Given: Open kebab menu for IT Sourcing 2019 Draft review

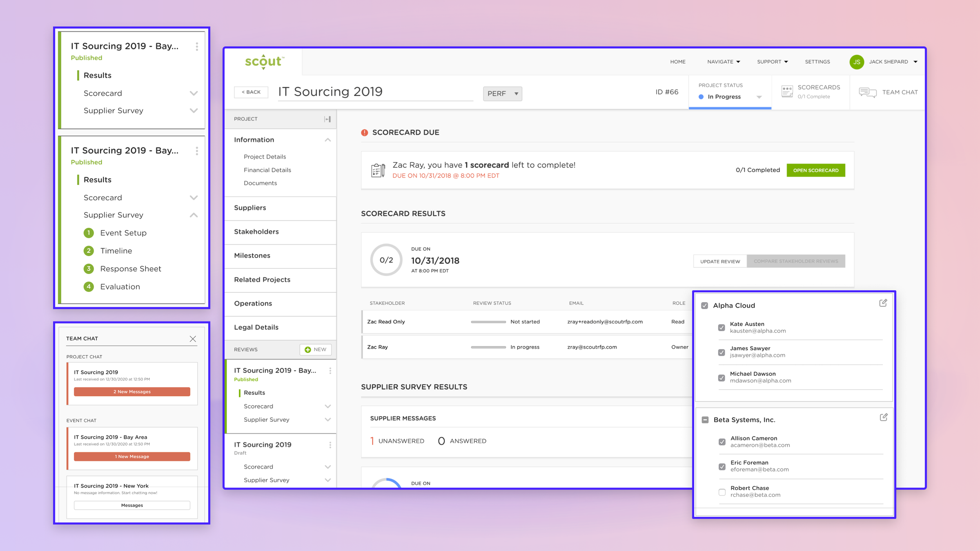Looking at the screenshot, I should click(330, 445).
